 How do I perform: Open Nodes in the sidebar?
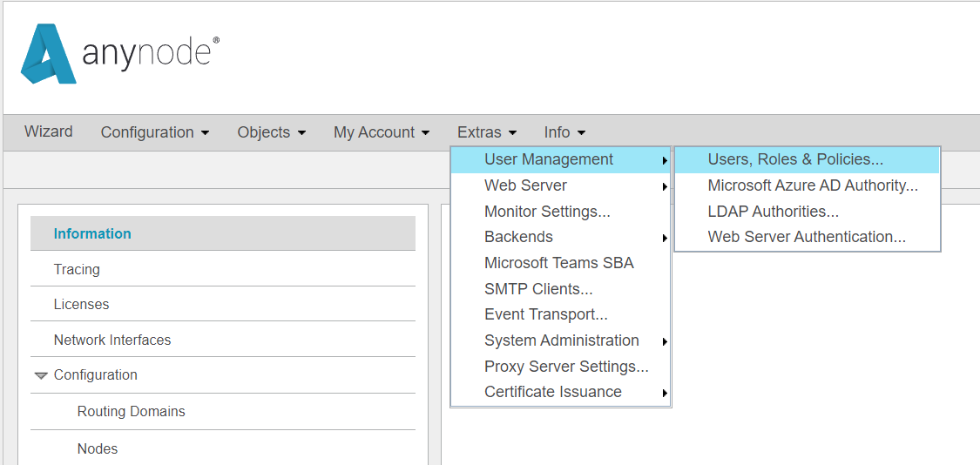pos(222,448)
